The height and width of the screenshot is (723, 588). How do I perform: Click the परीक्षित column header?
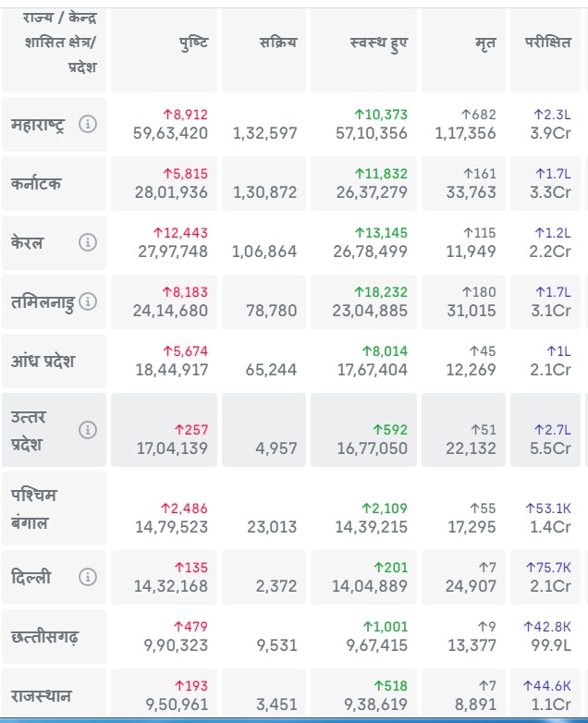(548, 43)
